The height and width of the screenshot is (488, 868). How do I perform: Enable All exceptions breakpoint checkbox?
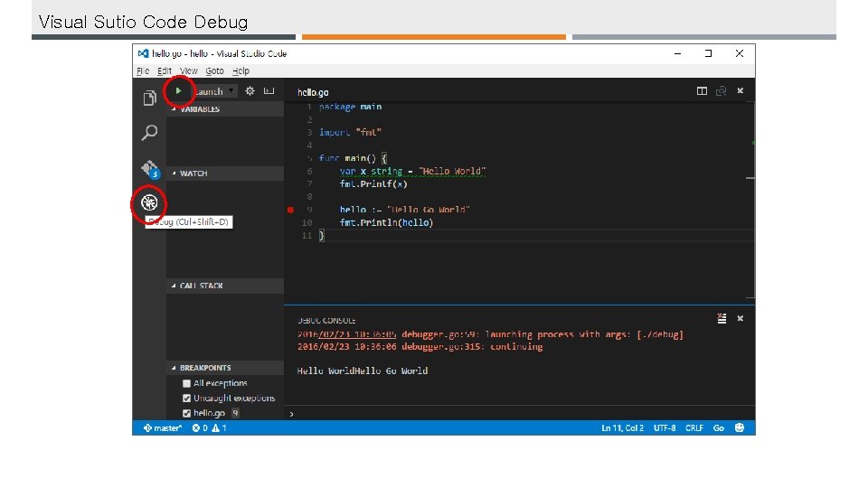[186, 383]
